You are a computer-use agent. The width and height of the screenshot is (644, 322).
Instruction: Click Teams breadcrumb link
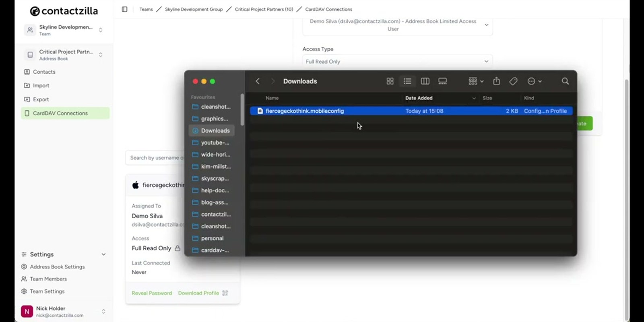click(146, 9)
